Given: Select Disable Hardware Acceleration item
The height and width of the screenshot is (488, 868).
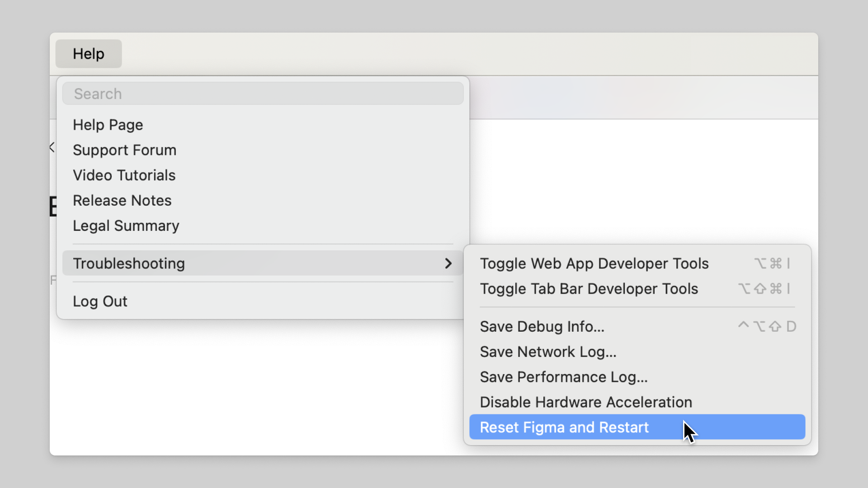Looking at the screenshot, I should [x=637, y=402].
